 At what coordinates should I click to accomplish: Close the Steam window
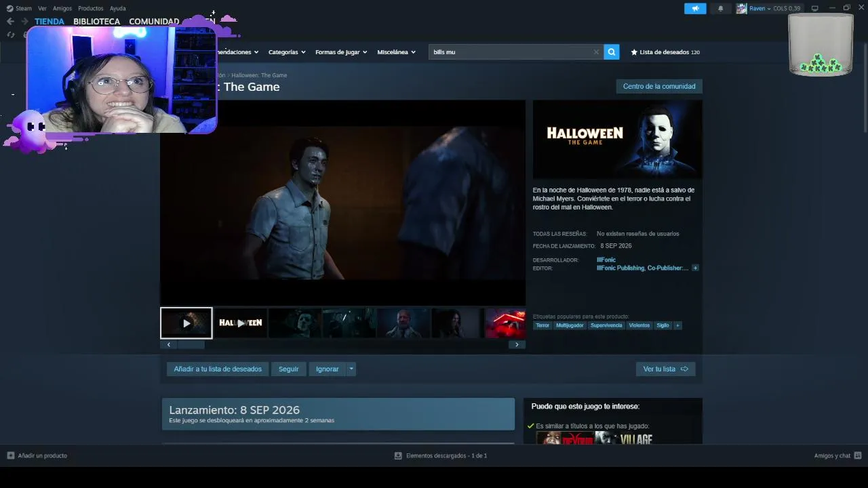pyautogui.click(x=861, y=8)
